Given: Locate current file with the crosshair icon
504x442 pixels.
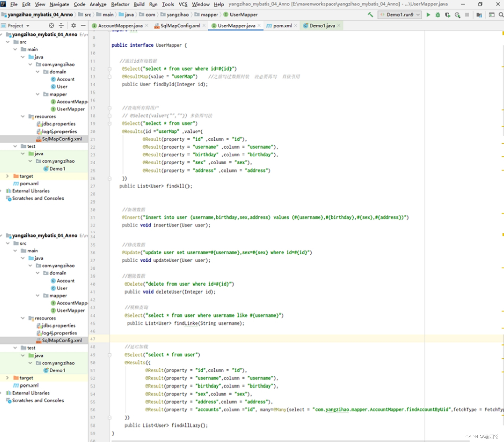Looking at the screenshot, I should click(x=51, y=26).
